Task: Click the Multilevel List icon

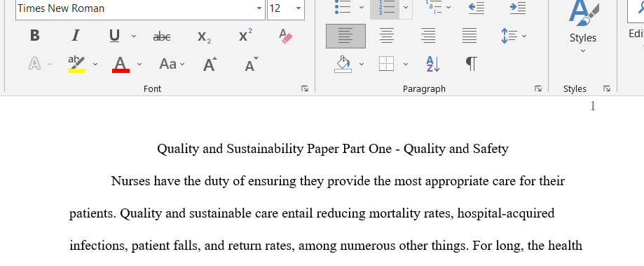Action: coord(433,7)
